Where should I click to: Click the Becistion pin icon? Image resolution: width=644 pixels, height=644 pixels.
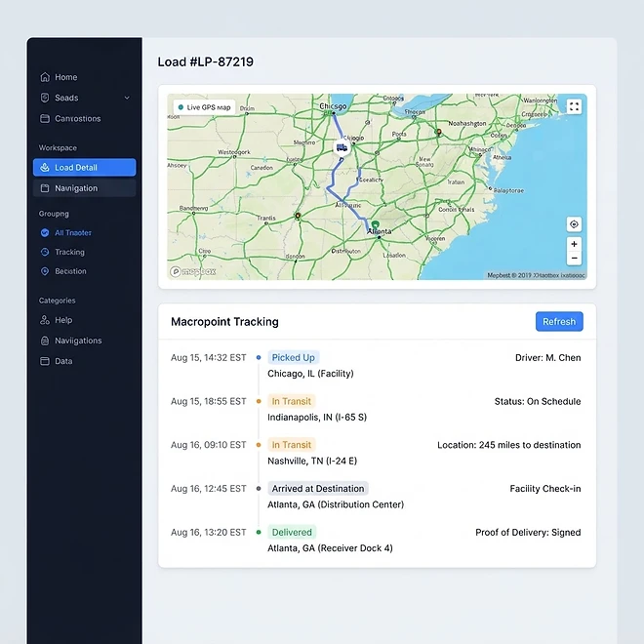(x=45, y=271)
